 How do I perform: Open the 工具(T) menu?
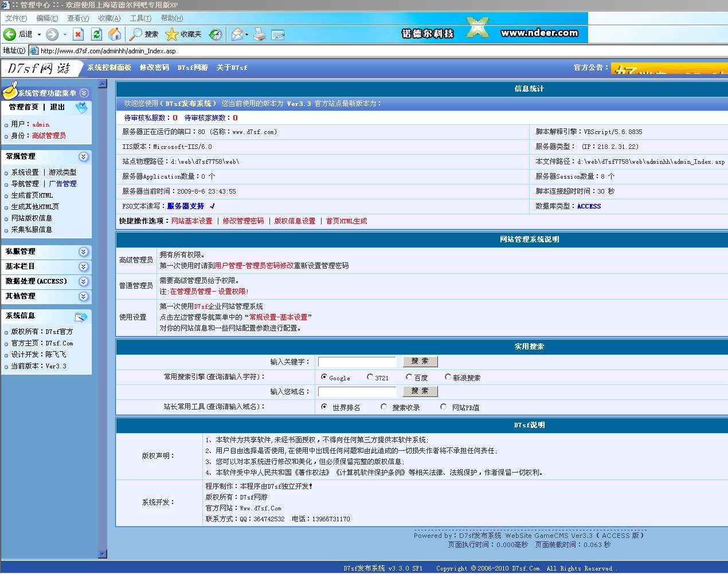140,18
